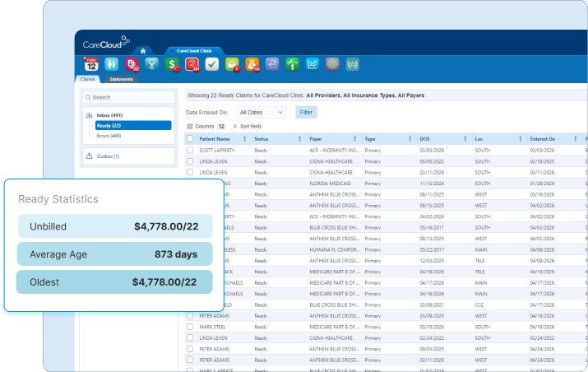Sort by the Entered On column header

[x=542, y=139]
